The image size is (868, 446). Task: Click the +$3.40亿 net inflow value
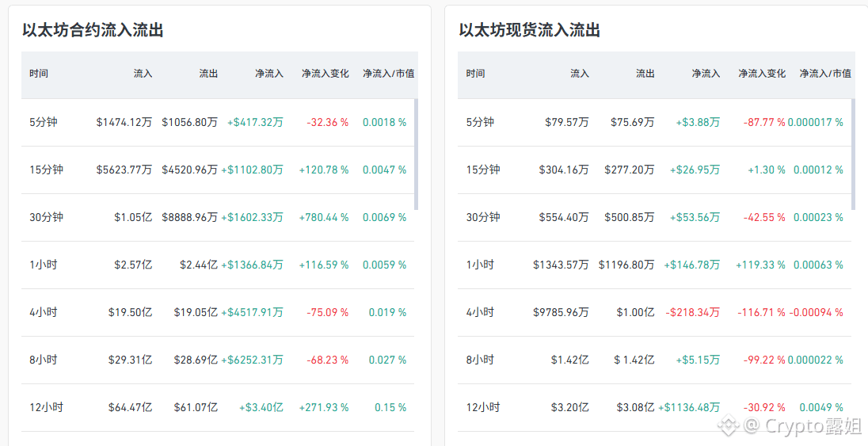tap(261, 408)
